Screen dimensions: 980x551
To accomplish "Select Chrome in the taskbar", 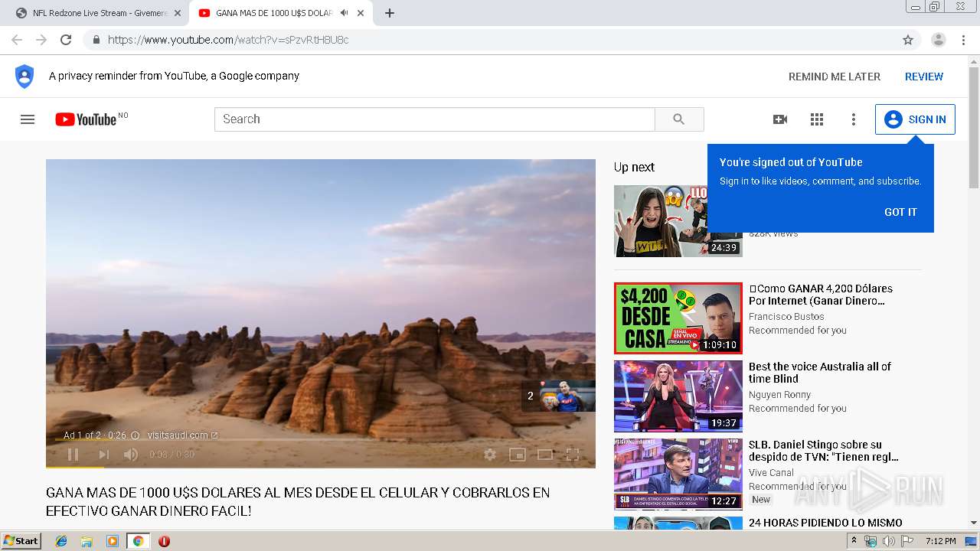I will point(138,541).
